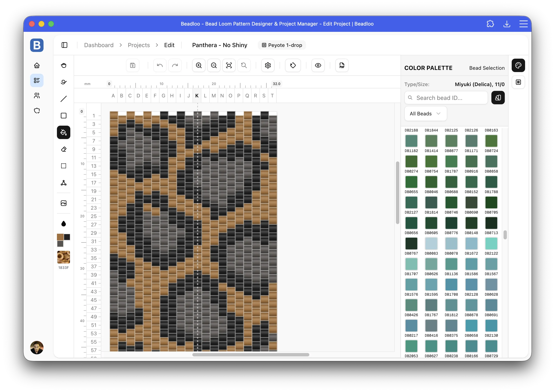This screenshot has height=392, width=555.
Task: Open the Projects breadcrumb menu item
Action: coord(139,45)
